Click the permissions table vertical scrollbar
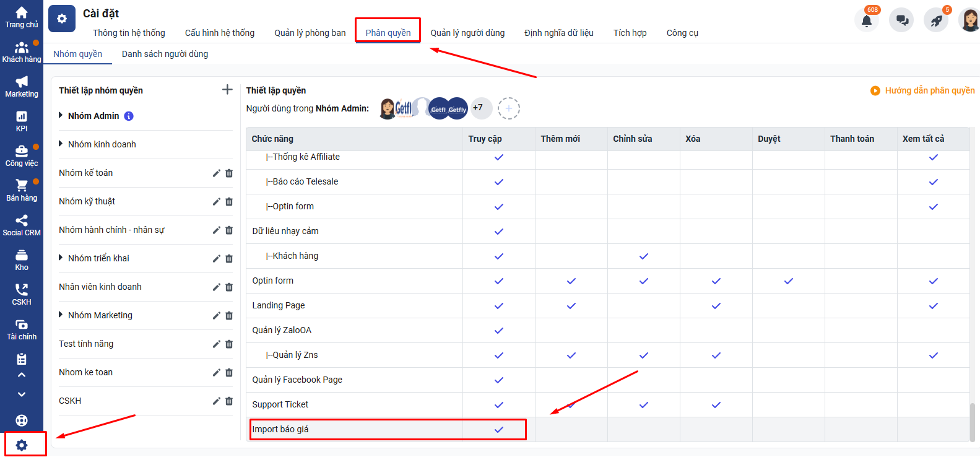This screenshot has width=980, height=457. point(972,421)
